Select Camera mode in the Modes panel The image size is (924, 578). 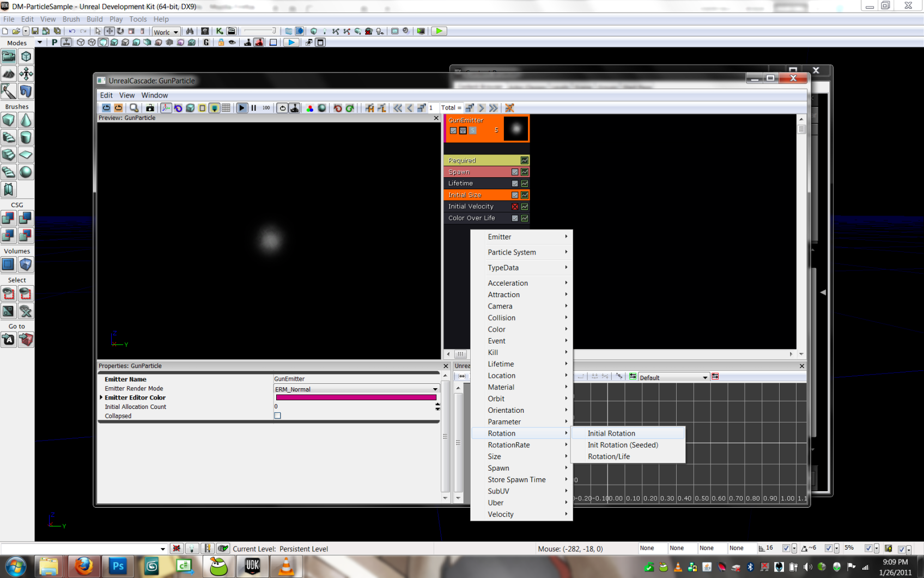[x=9, y=56]
